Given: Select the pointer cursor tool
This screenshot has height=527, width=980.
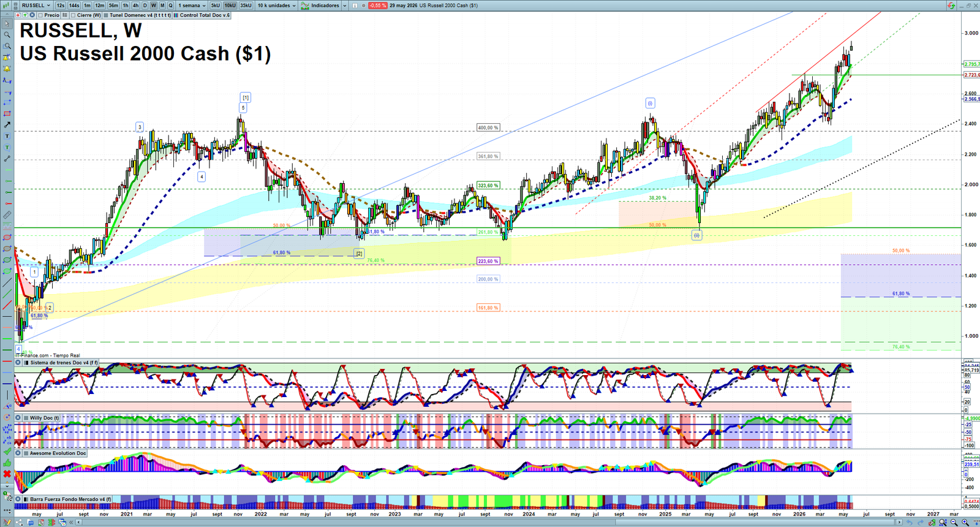Looking at the screenshot, I should [7, 23].
